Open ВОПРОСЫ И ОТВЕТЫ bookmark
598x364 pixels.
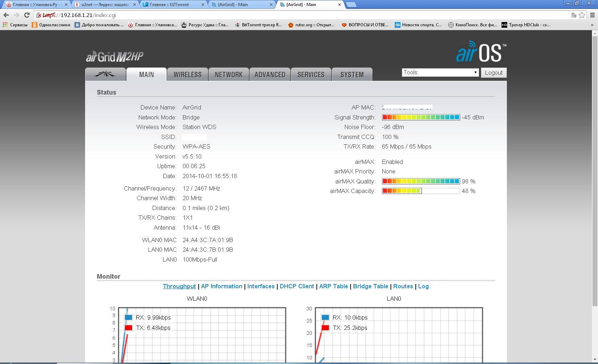point(365,25)
